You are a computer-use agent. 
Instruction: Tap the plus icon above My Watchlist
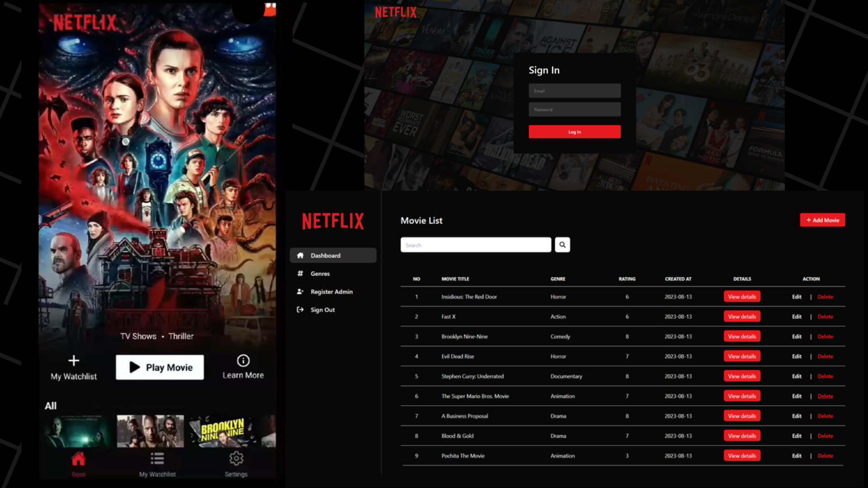point(74,361)
